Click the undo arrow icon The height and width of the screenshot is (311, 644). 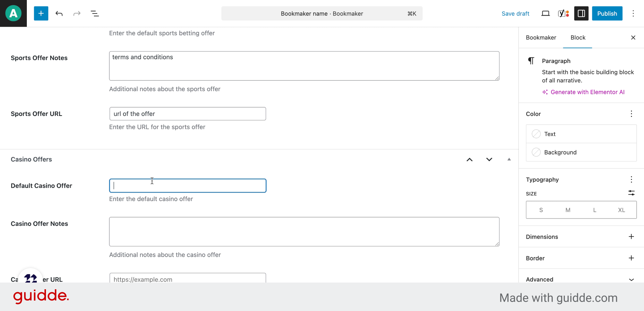pos(59,13)
